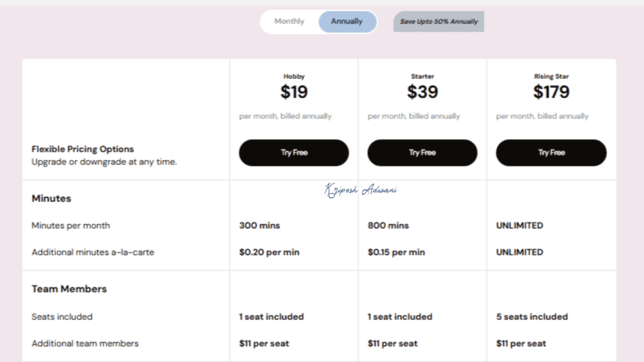Select the Hobby plan heading
This screenshot has height=362, width=644.
click(x=294, y=76)
